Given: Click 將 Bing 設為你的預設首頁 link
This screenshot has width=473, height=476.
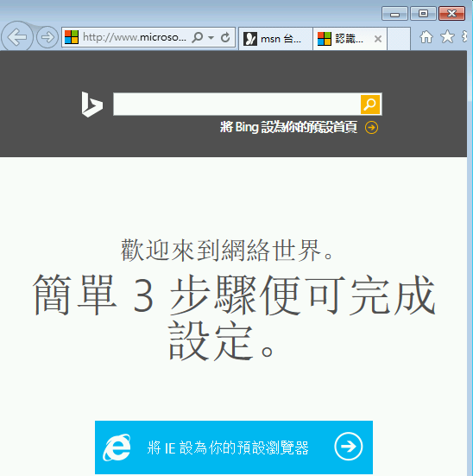Looking at the screenshot, I should coord(288,127).
